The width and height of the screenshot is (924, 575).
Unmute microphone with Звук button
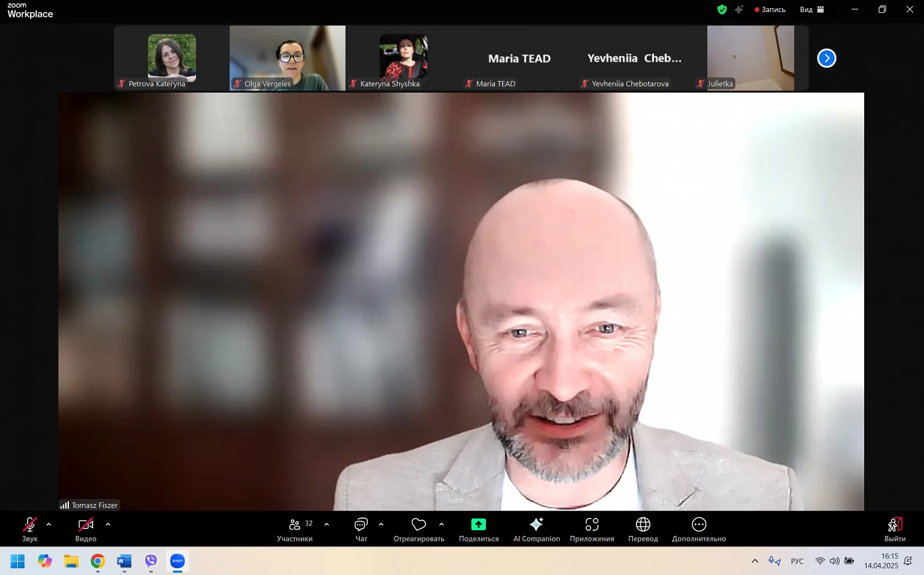(x=30, y=529)
